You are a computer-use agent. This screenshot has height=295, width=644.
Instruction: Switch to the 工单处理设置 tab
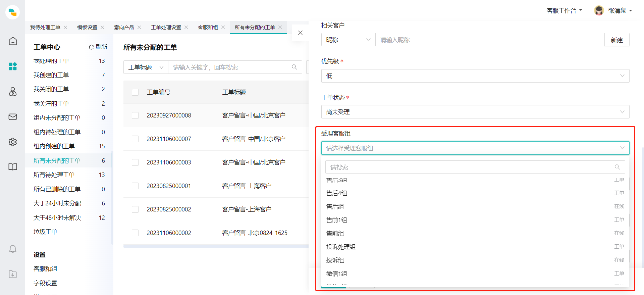(x=166, y=27)
